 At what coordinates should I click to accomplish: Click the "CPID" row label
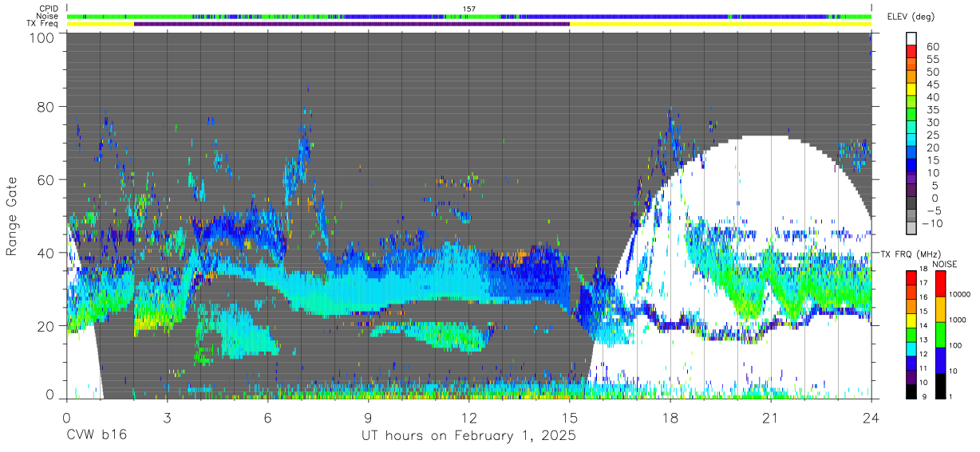pyautogui.click(x=48, y=9)
